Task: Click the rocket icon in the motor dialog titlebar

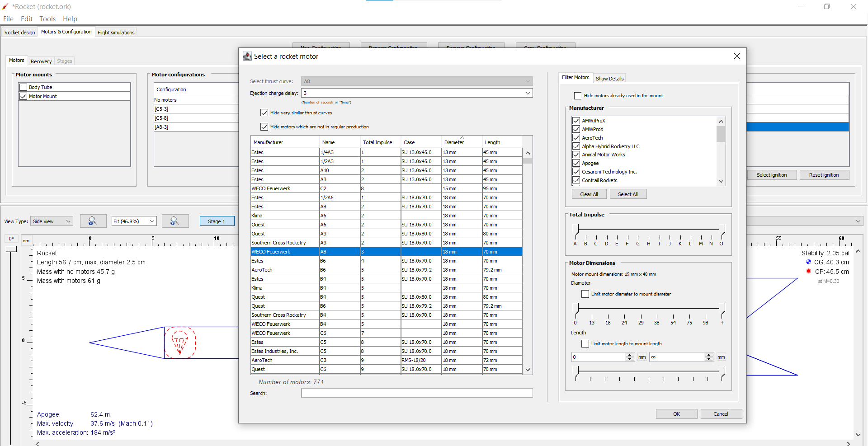Action: pos(247,56)
